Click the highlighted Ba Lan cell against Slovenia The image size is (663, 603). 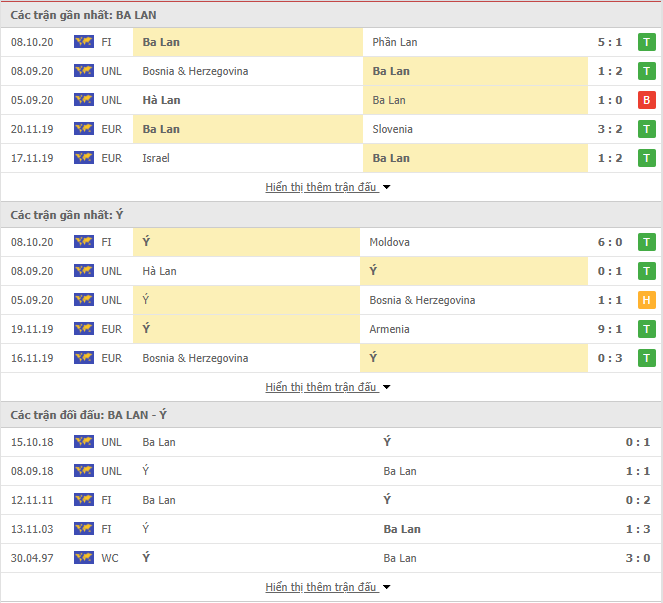click(248, 129)
